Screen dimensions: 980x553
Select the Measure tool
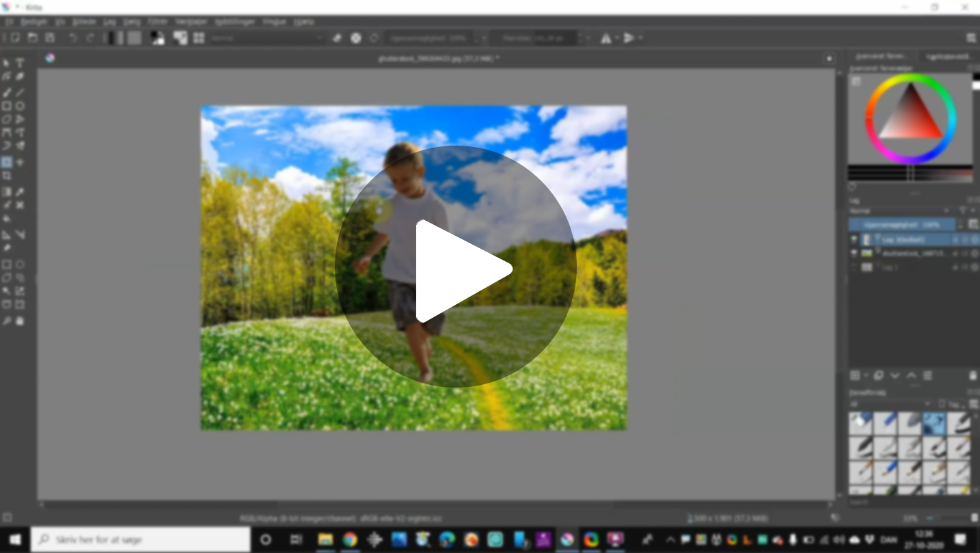coord(20,234)
